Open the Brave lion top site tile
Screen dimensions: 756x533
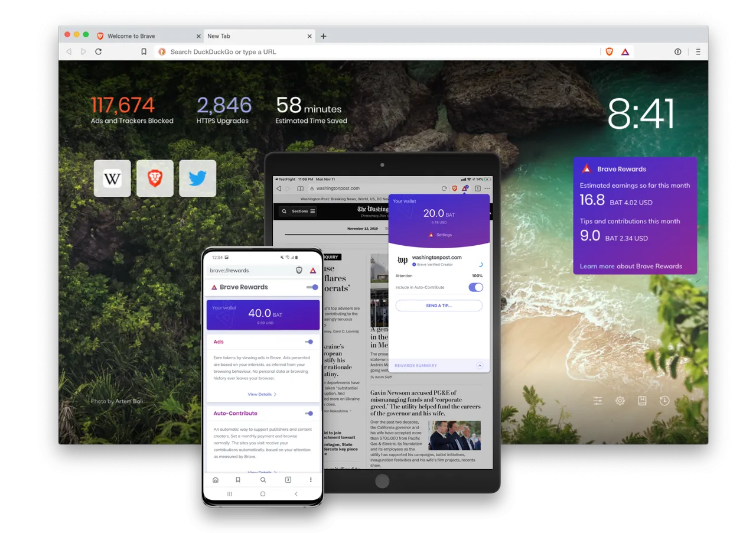click(155, 178)
